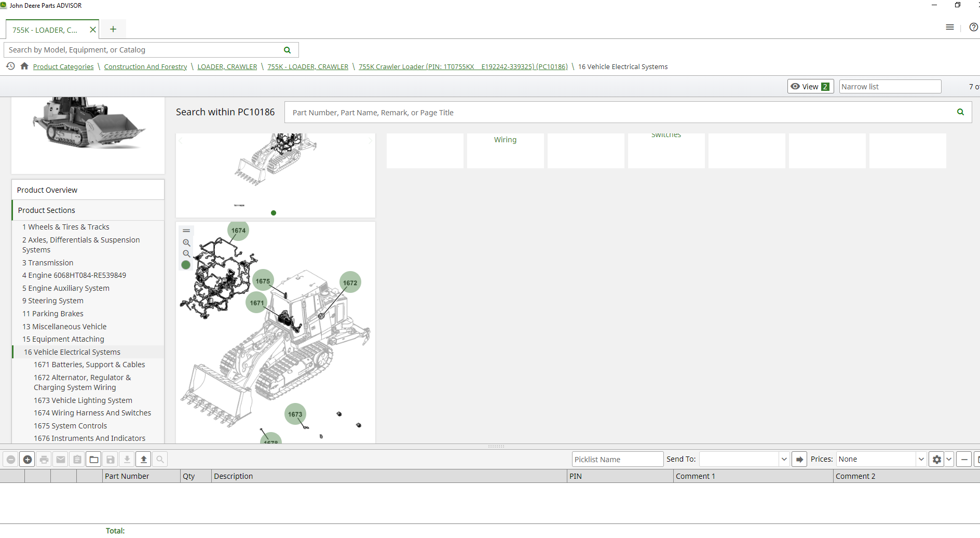Click the Narrow list input field
980x538 pixels.
pos(890,87)
